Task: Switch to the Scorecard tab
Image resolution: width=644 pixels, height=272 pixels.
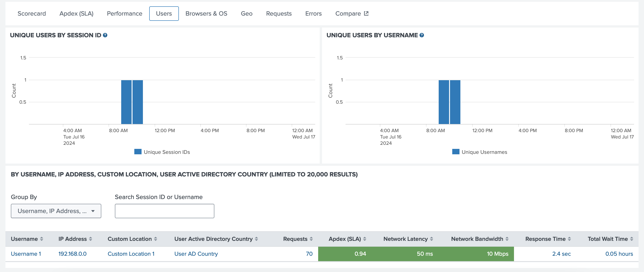Action: pos(32,14)
